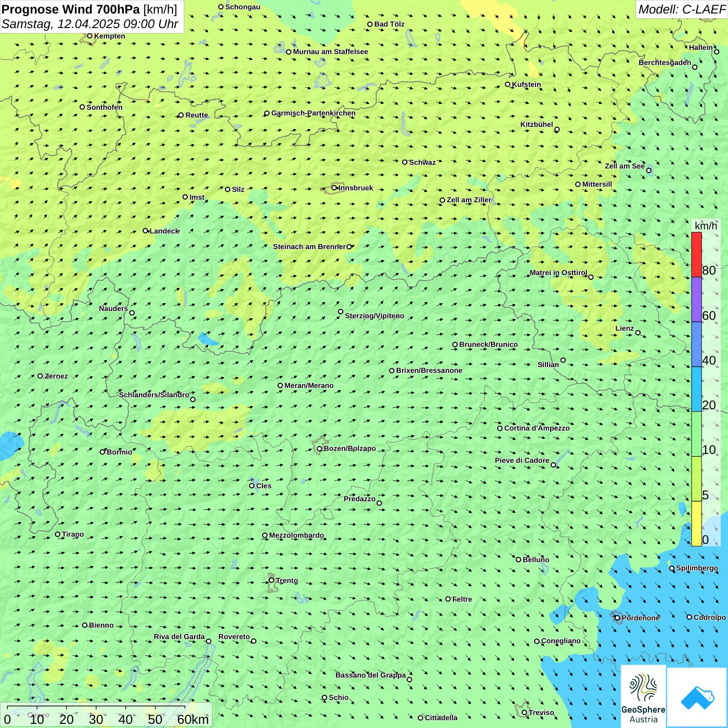This screenshot has width=728, height=728.
Task: Select the Trento city label
Action: click(287, 580)
